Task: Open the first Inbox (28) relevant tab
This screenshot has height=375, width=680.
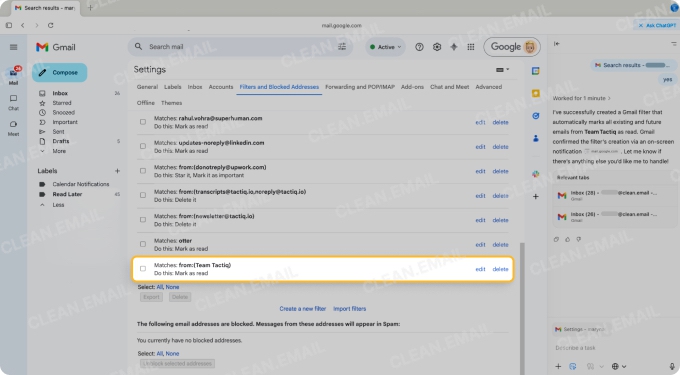Action: coord(614,196)
